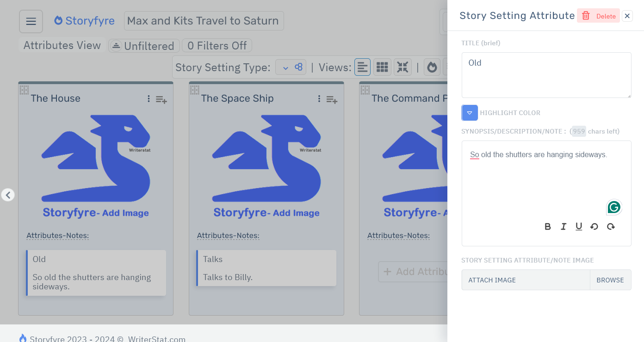Delete this Story Setting Attribute
The width and height of the screenshot is (644, 342).
coord(598,15)
